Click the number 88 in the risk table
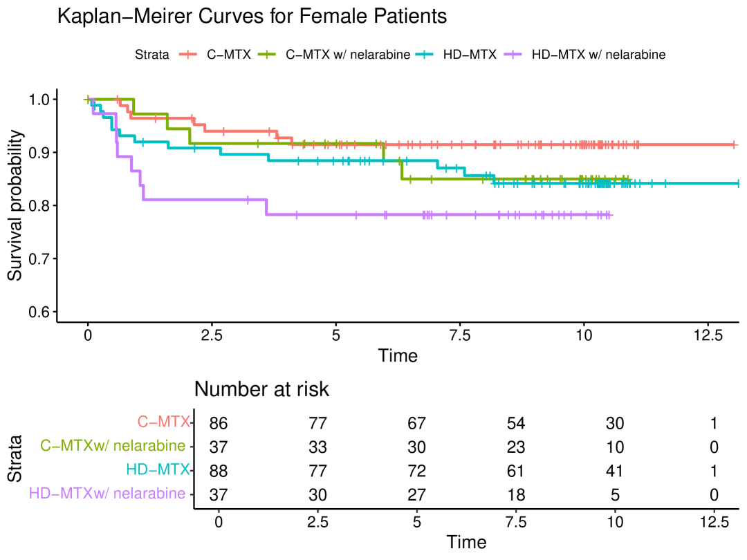Viewport: 747px width, 560px height. (219, 471)
